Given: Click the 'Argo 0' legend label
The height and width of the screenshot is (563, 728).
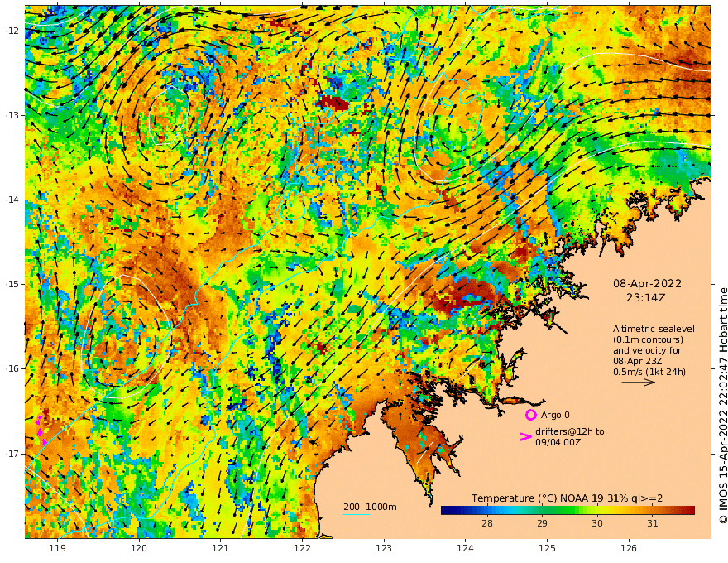Looking at the screenshot, I should coord(555,415).
